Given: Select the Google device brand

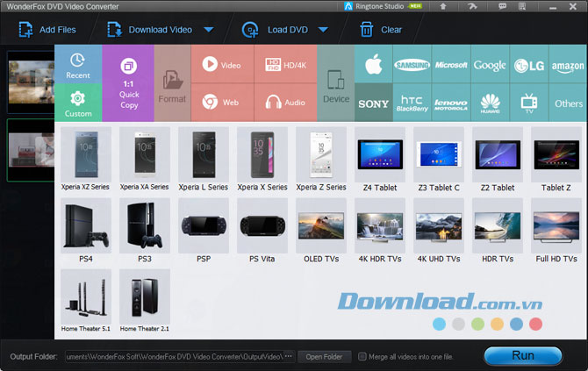Looking at the screenshot, I should [490, 64].
